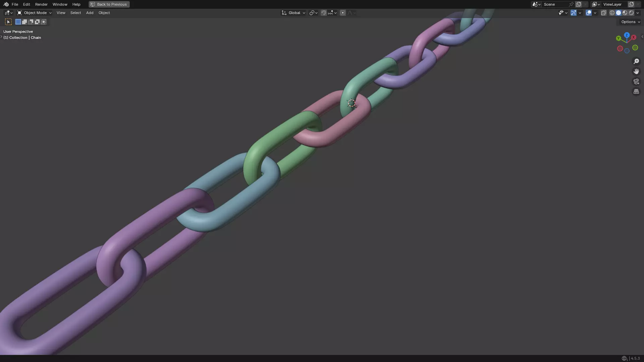Toggle the camera view icon
Viewport: 644px width, 362px height.
point(636,81)
